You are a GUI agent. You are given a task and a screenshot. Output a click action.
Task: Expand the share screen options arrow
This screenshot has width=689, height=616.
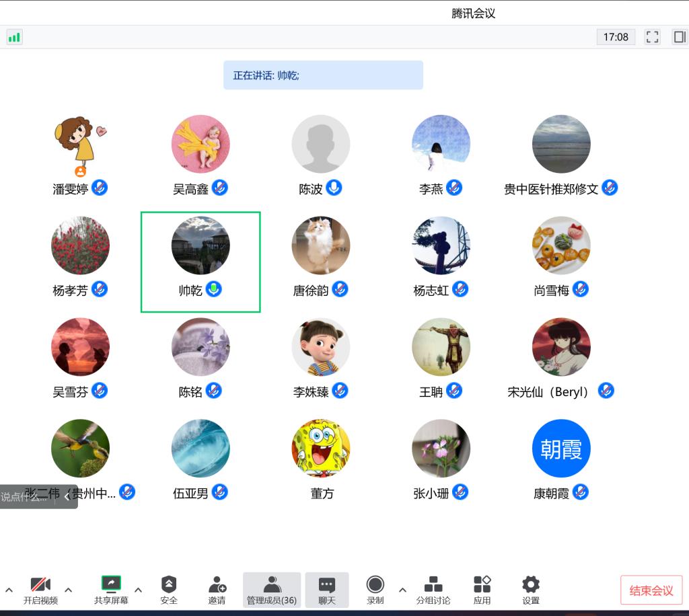[138, 590]
